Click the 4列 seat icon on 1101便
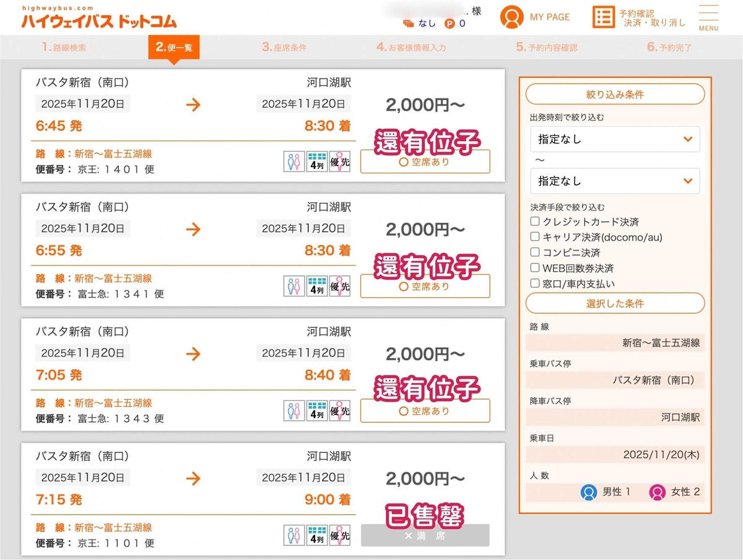Viewport: 743px width, 560px height. coord(317,536)
